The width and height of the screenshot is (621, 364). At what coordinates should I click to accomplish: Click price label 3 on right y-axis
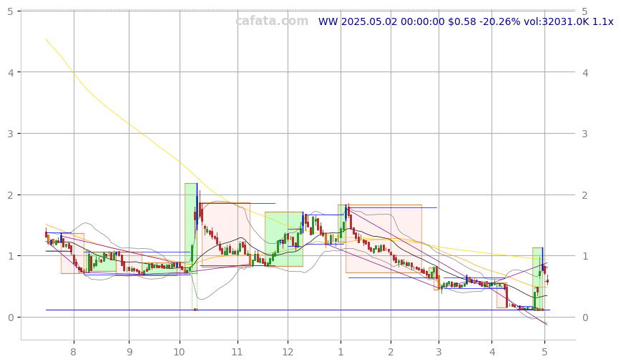(585, 134)
